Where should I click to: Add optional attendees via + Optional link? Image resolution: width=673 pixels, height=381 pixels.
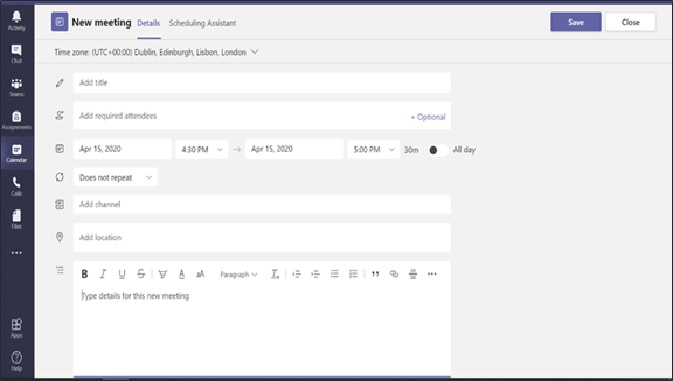pyautogui.click(x=427, y=117)
